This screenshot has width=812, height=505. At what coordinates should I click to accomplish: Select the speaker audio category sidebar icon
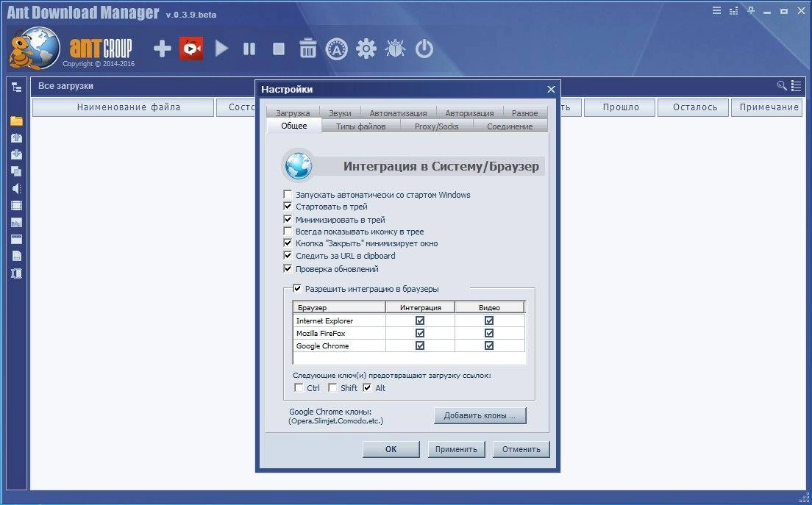17,188
